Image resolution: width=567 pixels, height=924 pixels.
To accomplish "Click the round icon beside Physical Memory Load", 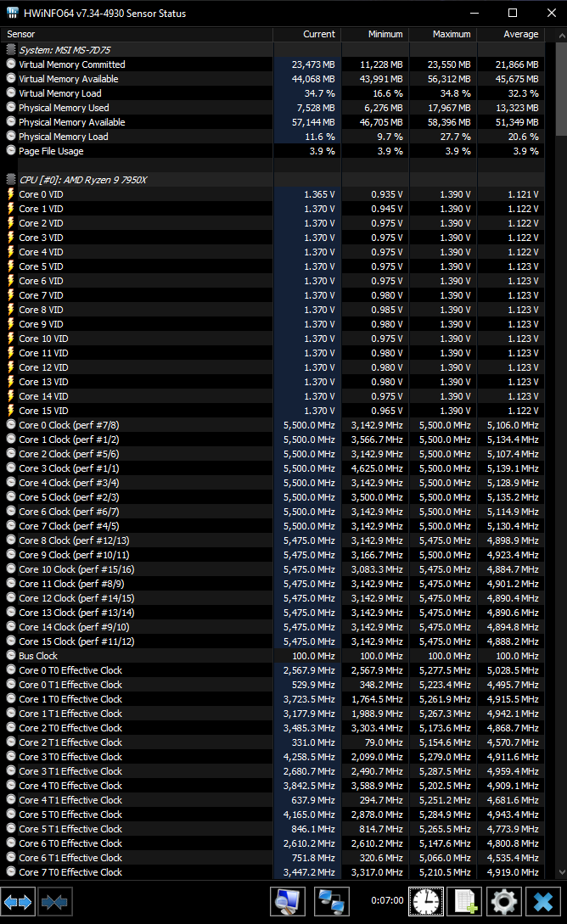I will [x=10, y=136].
